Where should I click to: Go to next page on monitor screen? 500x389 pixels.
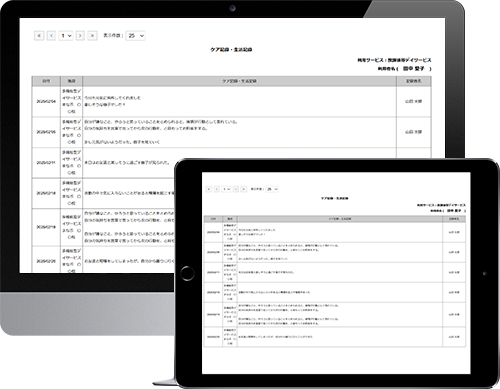point(80,35)
